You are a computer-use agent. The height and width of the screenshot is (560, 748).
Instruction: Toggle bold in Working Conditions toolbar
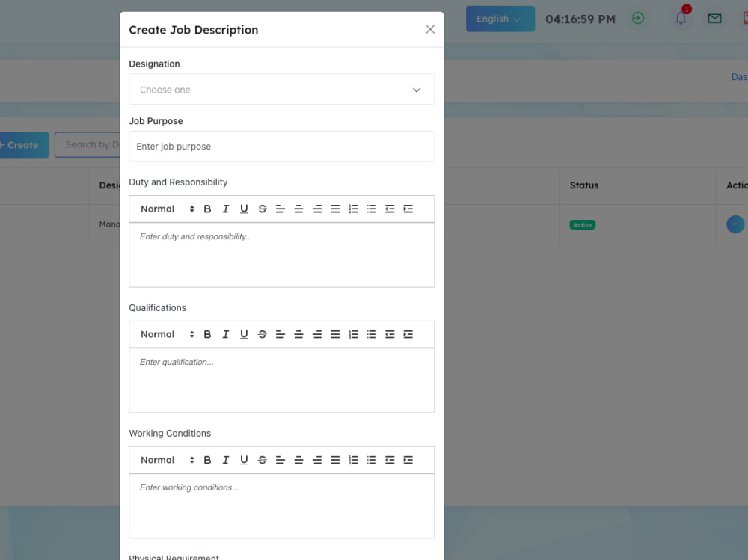coord(207,460)
